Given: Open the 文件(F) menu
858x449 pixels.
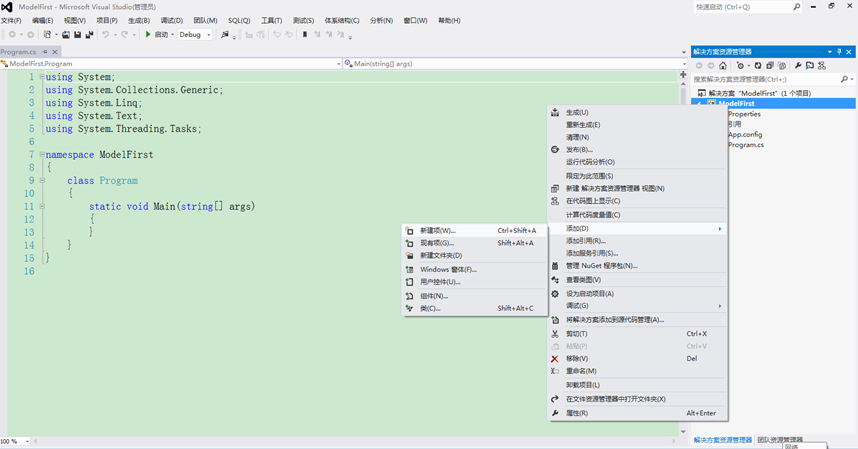Looking at the screenshot, I should (11, 21).
